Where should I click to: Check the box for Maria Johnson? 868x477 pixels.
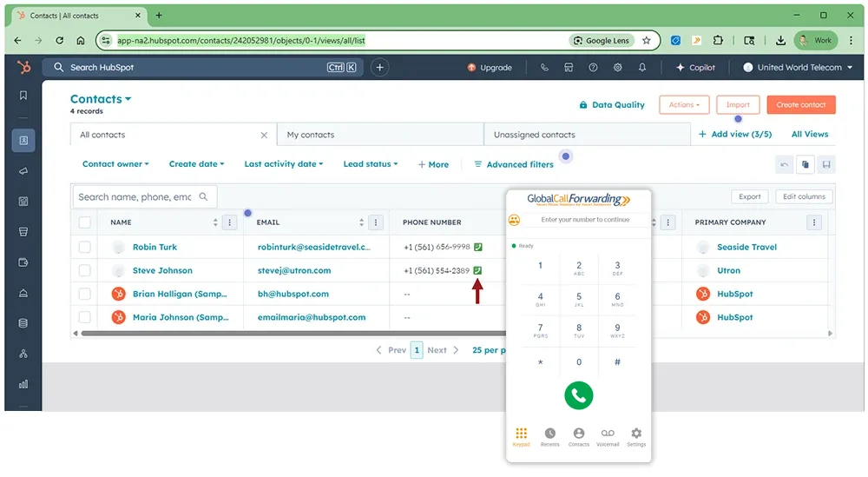coord(85,317)
